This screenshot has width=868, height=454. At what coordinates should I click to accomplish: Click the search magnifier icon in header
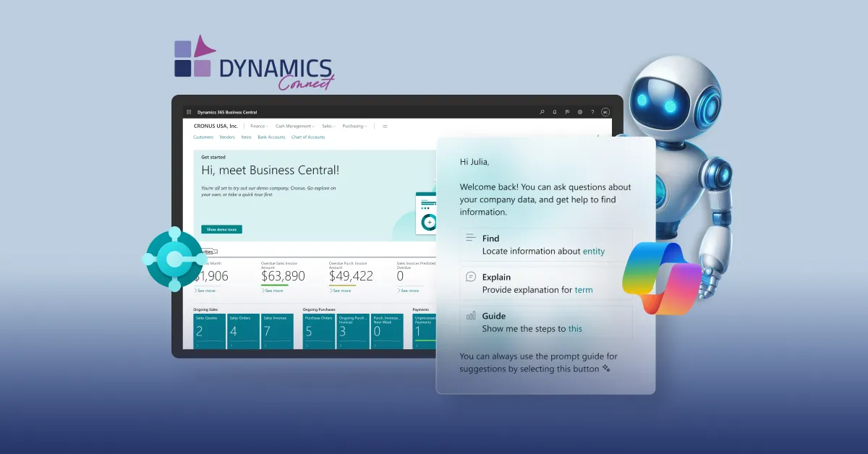(x=542, y=112)
